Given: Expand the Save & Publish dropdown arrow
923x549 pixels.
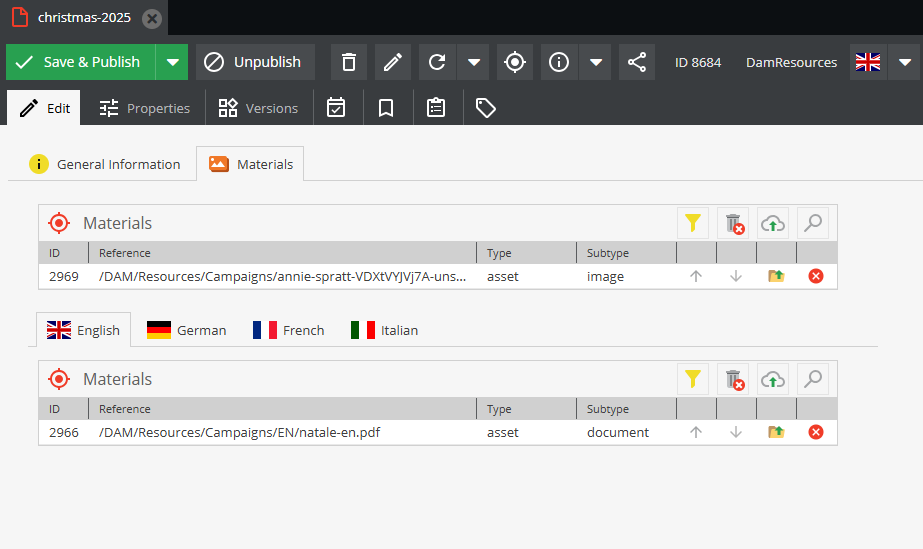Looking at the screenshot, I should [x=173, y=62].
